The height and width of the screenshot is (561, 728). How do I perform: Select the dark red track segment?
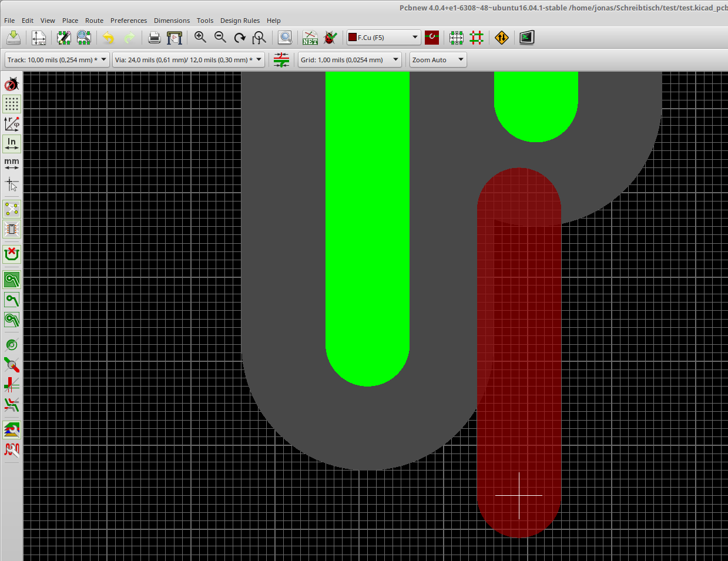tap(519, 352)
